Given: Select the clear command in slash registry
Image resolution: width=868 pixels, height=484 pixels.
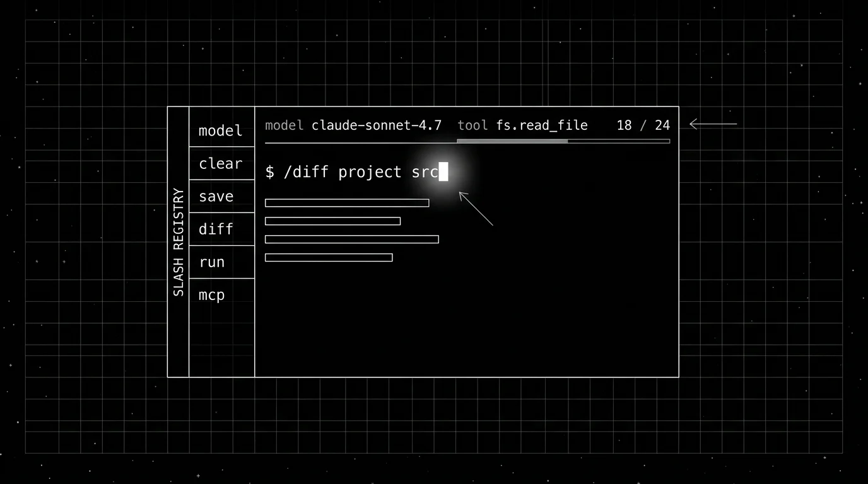Looking at the screenshot, I should [x=221, y=163].
